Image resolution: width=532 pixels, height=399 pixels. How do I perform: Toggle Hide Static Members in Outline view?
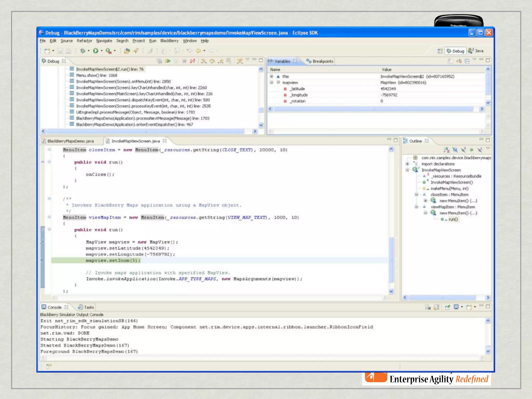click(x=463, y=150)
